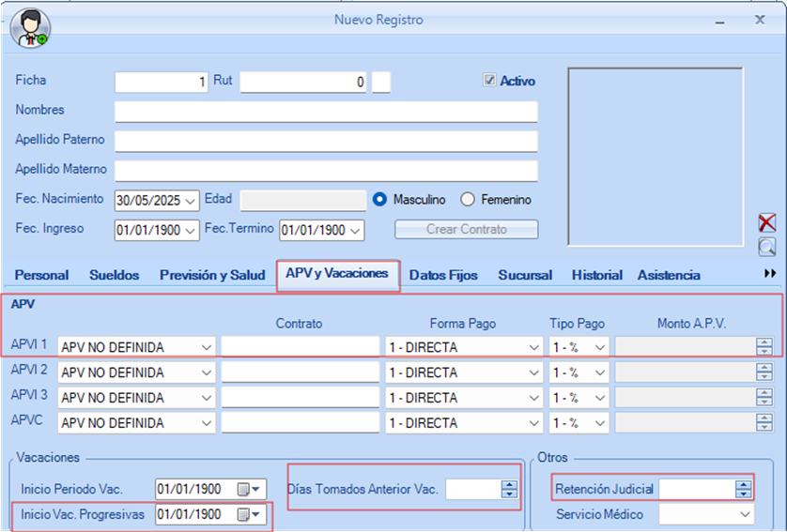Click the APVI 1 Monto A.P.V. spinner
This screenshot has width=787, height=532.
coord(764,347)
